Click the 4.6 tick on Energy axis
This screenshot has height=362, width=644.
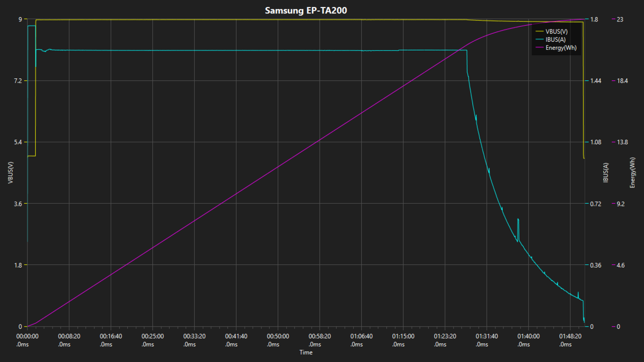point(620,265)
